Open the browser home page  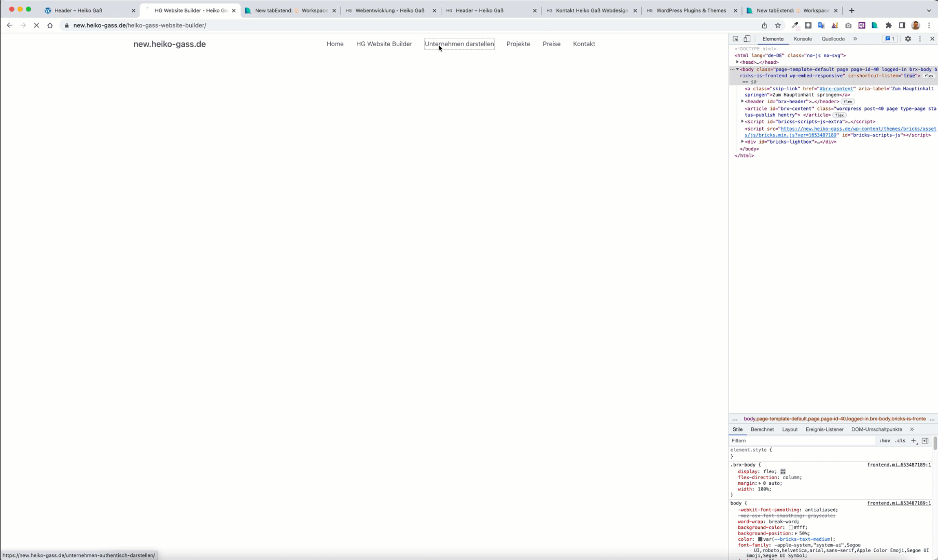[x=50, y=25]
